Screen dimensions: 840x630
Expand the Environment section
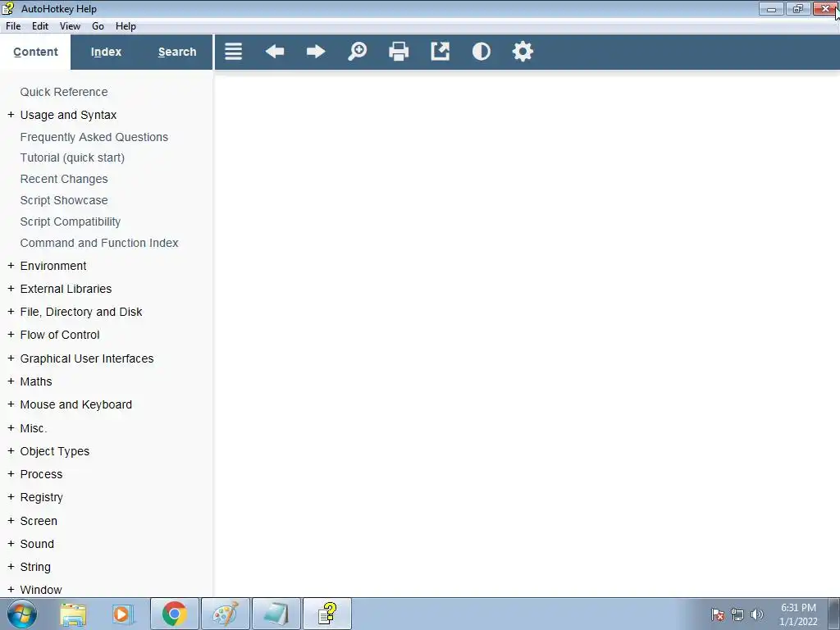click(x=11, y=266)
